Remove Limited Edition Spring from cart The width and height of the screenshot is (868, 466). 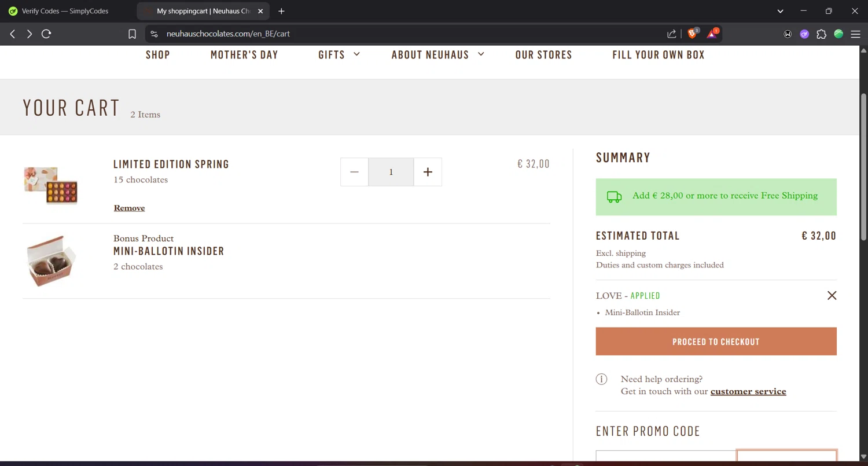pyautogui.click(x=129, y=208)
